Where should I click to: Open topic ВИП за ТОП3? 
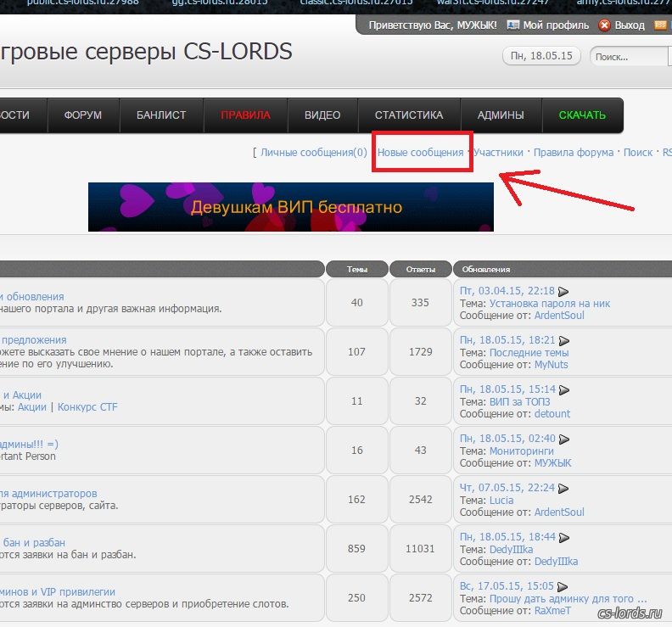(519, 402)
